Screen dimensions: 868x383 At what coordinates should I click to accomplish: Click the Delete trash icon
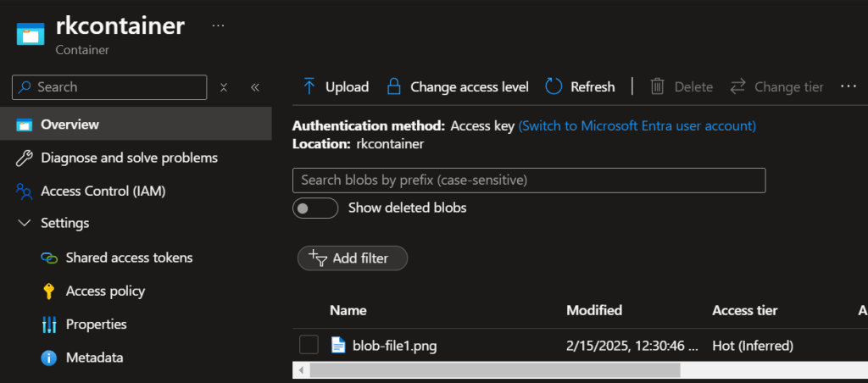[657, 86]
